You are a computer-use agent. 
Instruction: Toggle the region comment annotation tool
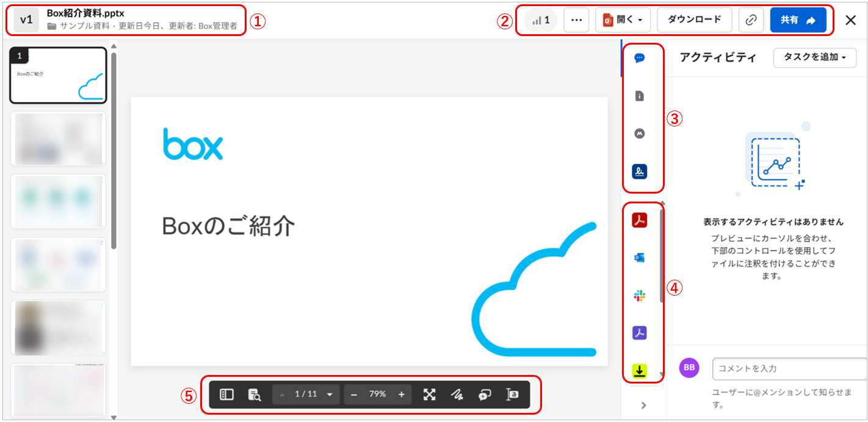point(485,395)
